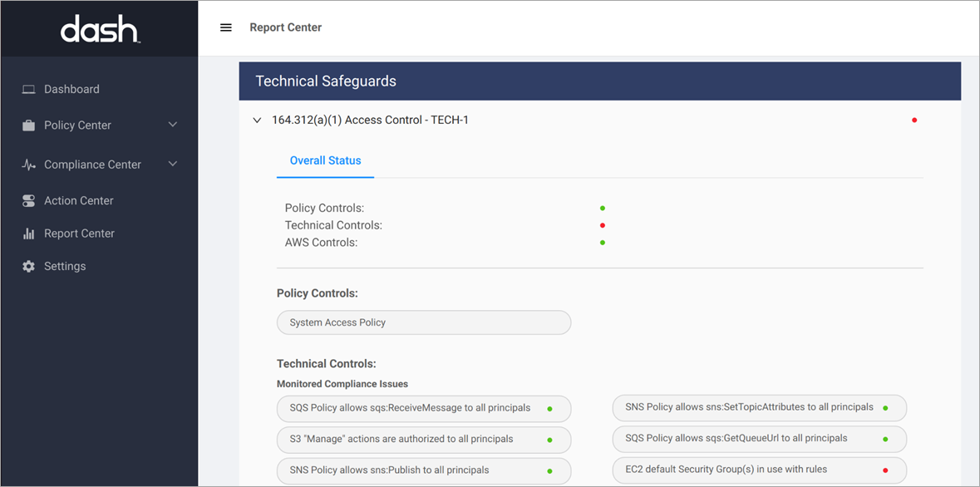This screenshot has width=980, height=487.
Task: Expand the Policy Center submenu chevron
Action: [x=173, y=125]
